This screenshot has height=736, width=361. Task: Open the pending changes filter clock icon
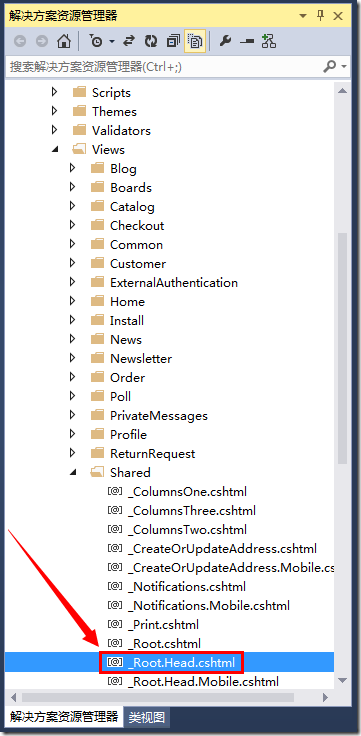click(96, 41)
